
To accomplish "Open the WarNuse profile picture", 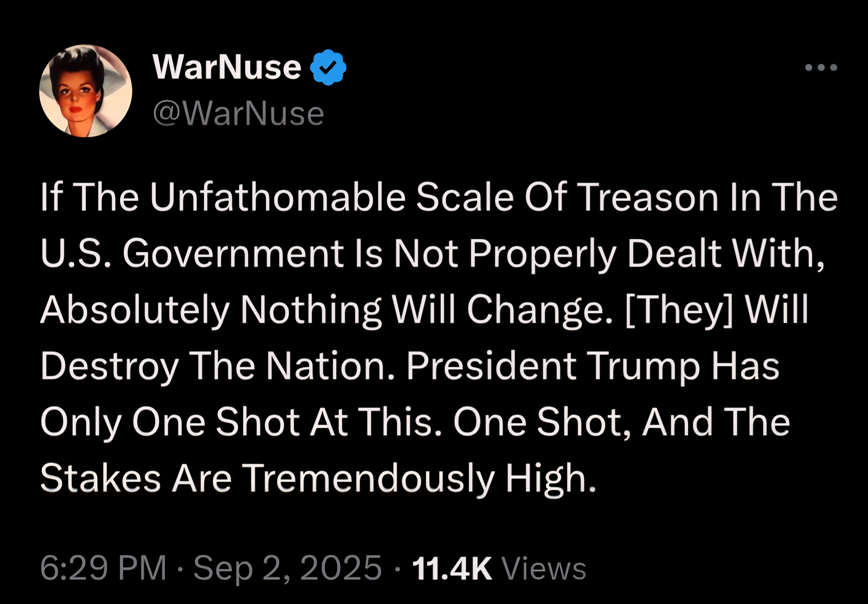I will [86, 91].
